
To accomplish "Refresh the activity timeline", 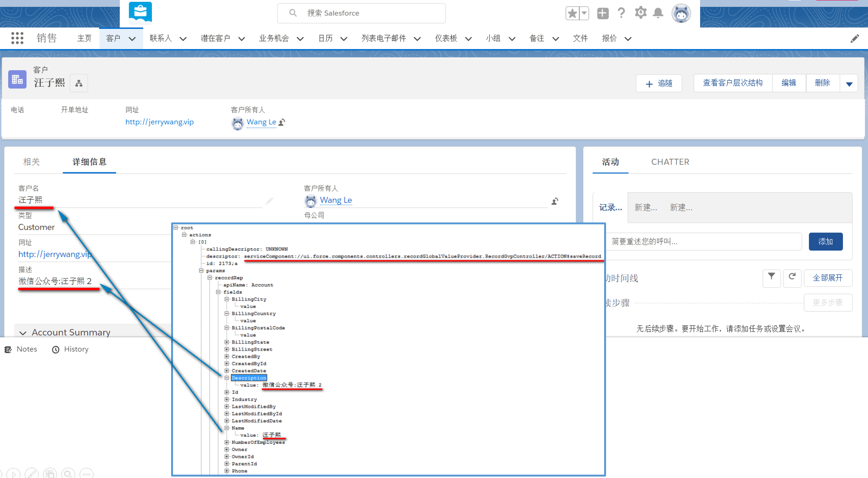I will tap(792, 278).
